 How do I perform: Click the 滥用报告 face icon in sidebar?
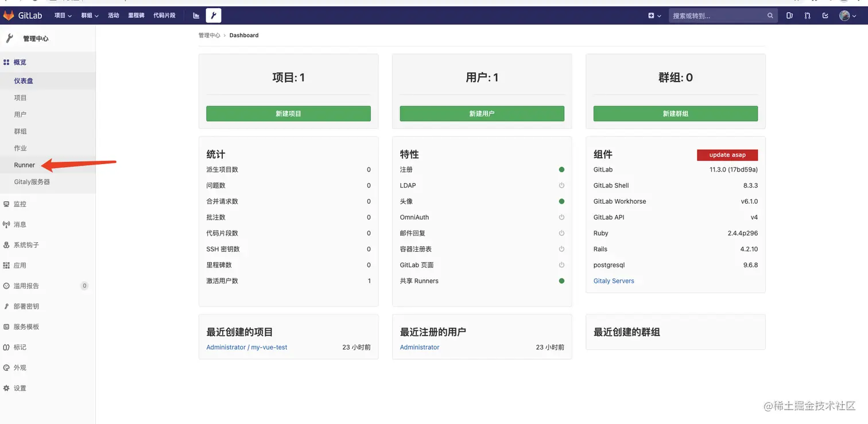(x=6, y=286)
